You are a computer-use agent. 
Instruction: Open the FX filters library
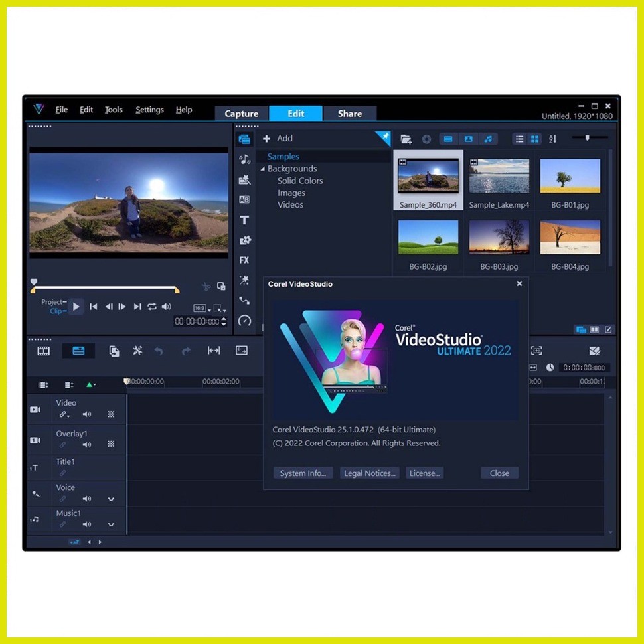(x=244, y=260)
